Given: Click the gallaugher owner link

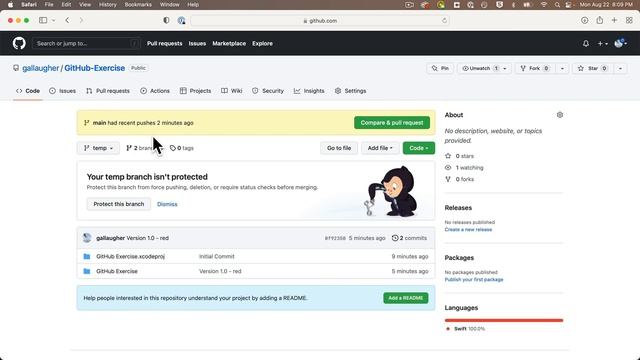Looking at the screenshot, I should [x=41, y=68].
